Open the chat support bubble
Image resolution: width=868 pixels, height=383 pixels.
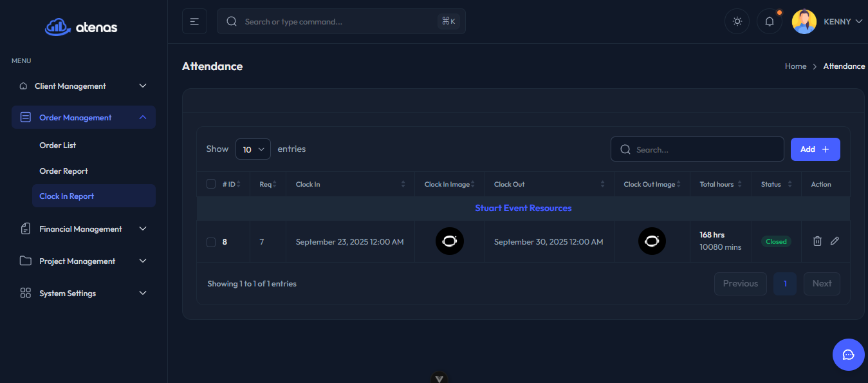[x=848, y=355]
